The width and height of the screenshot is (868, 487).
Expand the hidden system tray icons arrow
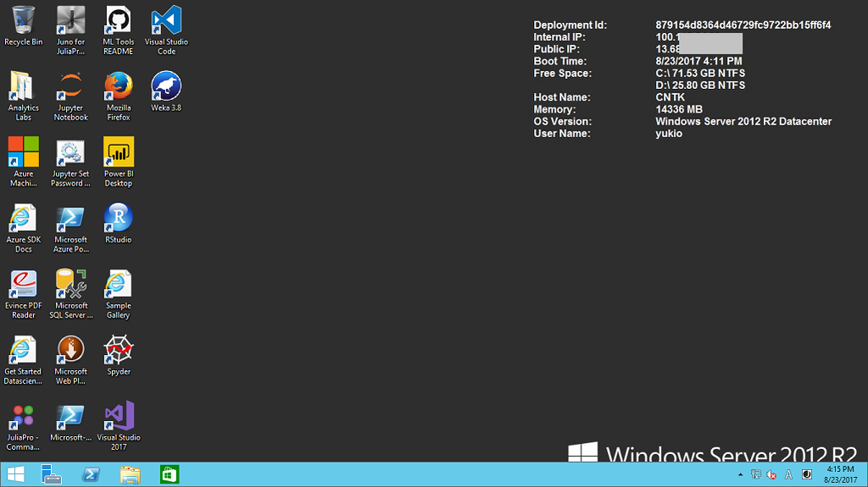(x=741, y=475)
